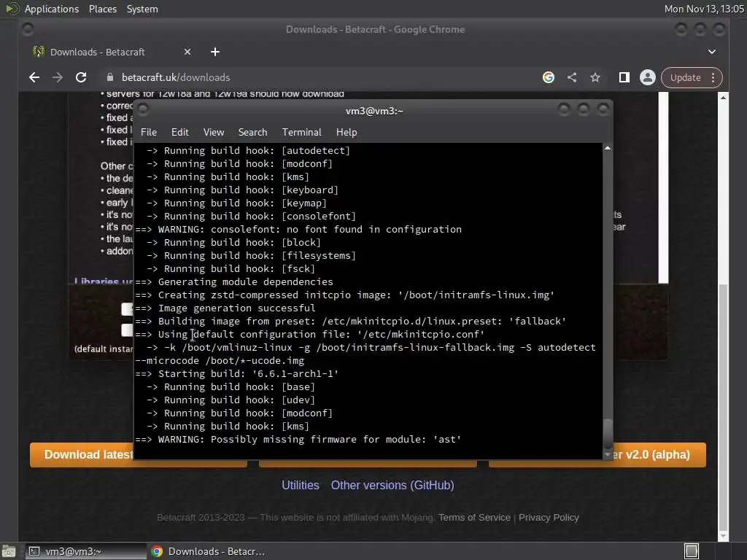Viewport: 747px width, 560px height.
Task: Share this page via the share icon
Action: pos(572,77)
